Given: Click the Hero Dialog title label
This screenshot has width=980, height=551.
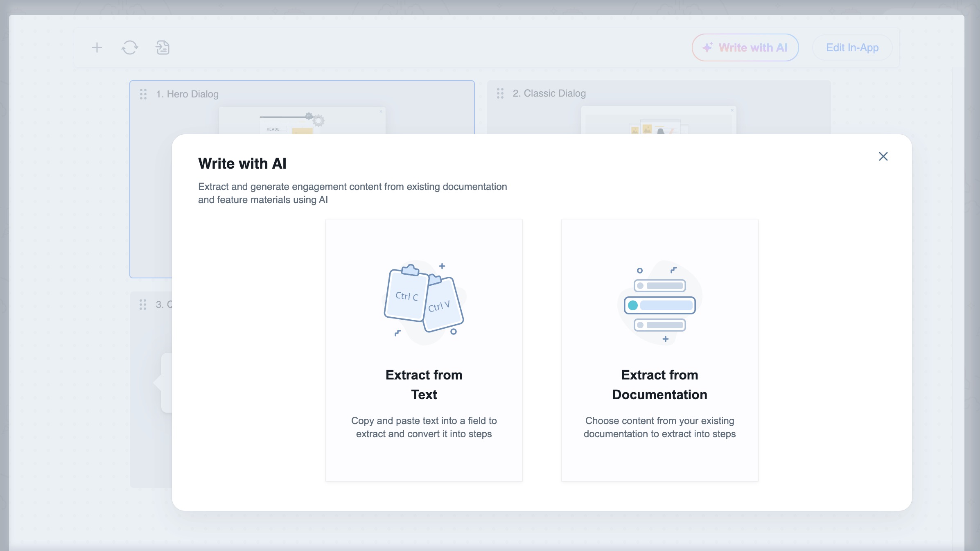Looking at the screenshot, I should click(x=187, y=94).
